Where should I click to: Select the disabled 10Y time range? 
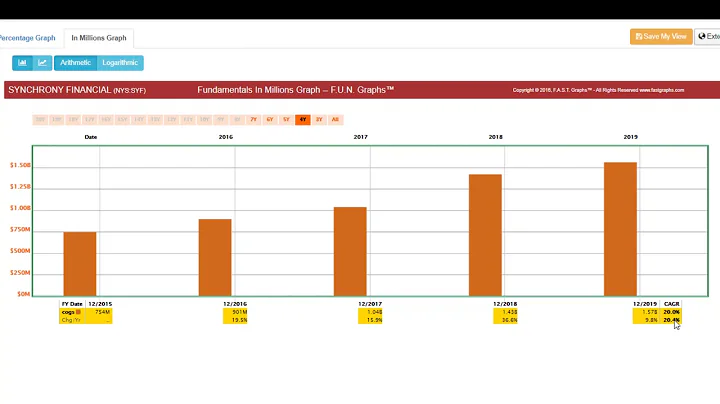[x=204, y=119]
